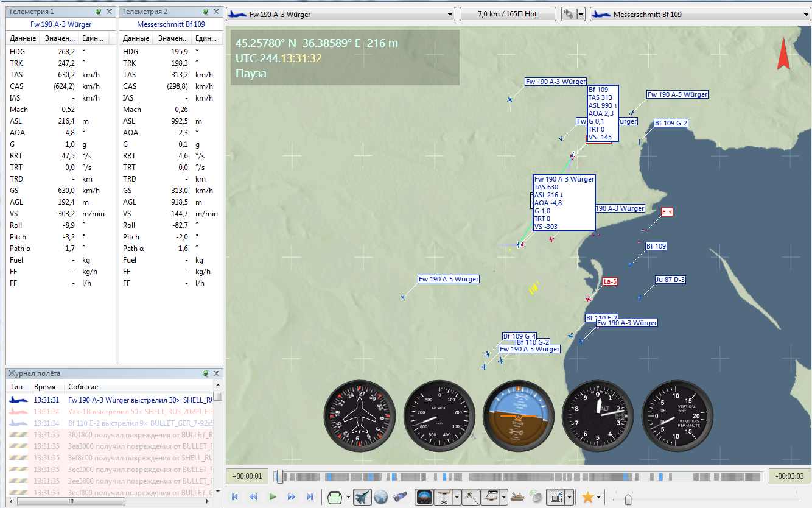Click the 7,0 km / 165П Hot button
This screenshot has height=508, width=812.
[508, 14]
